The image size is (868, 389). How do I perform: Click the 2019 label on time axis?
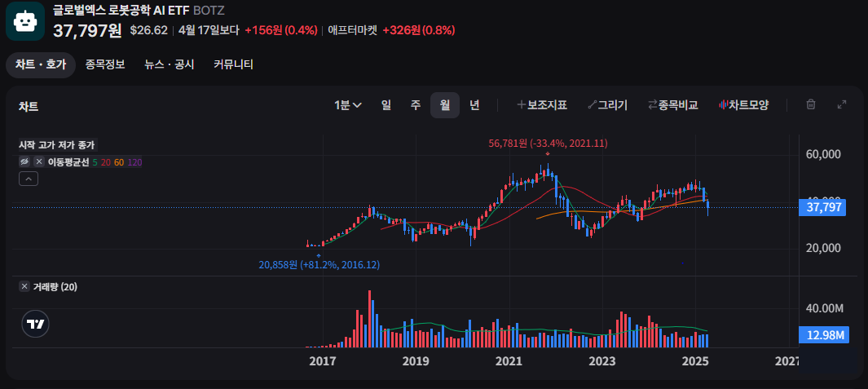(x=416, y=361)
